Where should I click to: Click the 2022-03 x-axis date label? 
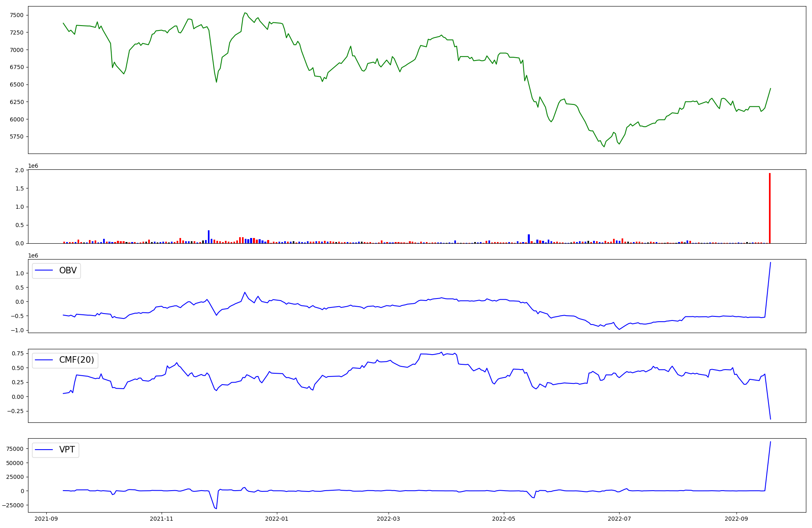coord(389,519)
